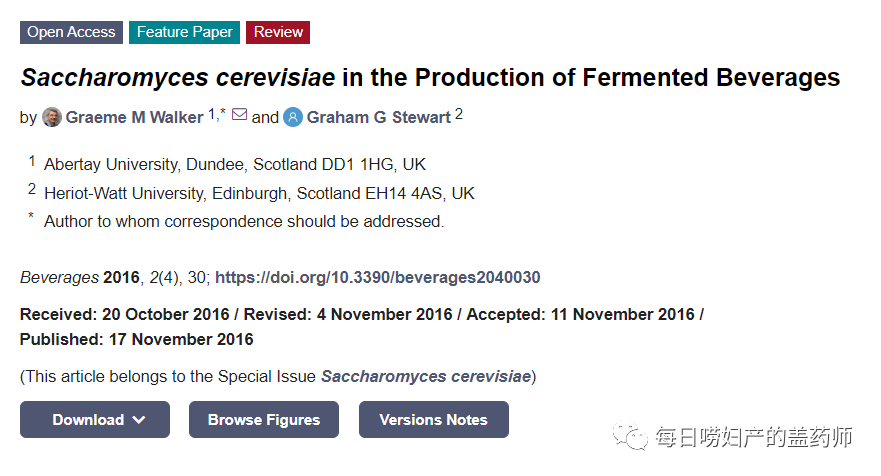Image resolution: width=881 pixels, height=476 pixels.
Task: Click the Download button label
Action: pos(88,420)
